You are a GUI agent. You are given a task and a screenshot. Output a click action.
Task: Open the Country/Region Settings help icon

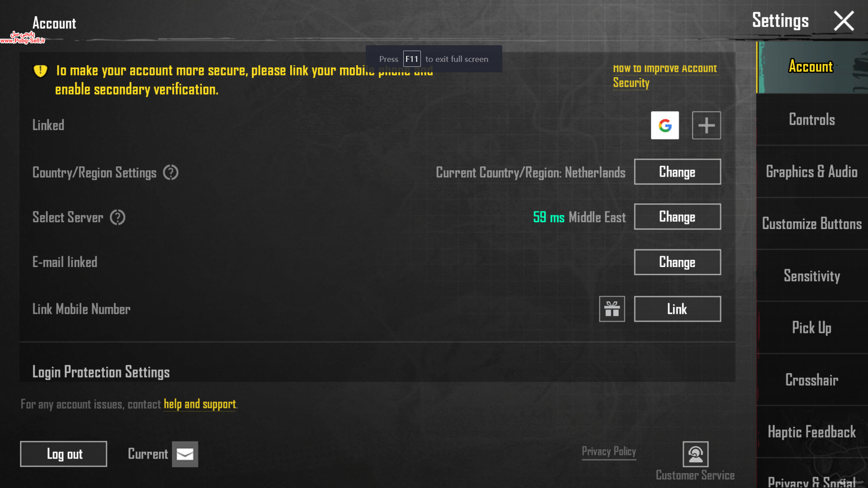(170, 172)
